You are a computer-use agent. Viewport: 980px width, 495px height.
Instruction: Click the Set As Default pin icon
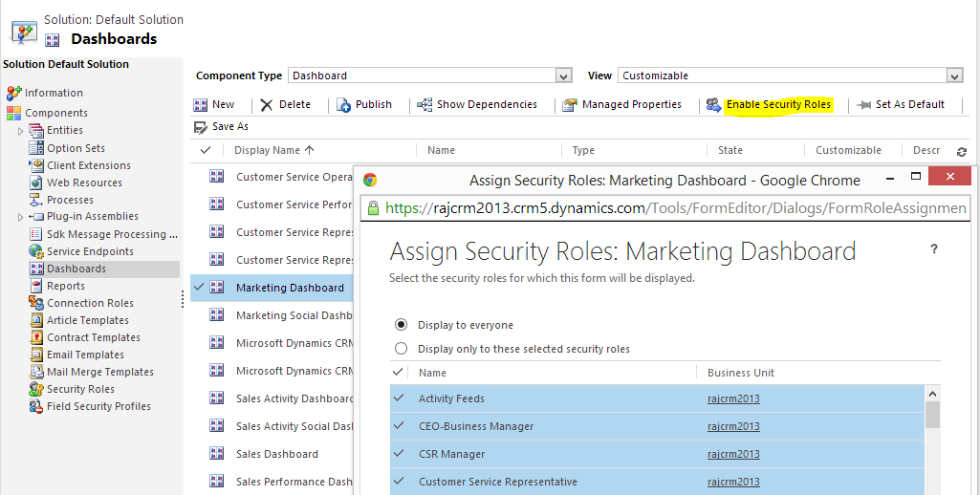(863, 105)
